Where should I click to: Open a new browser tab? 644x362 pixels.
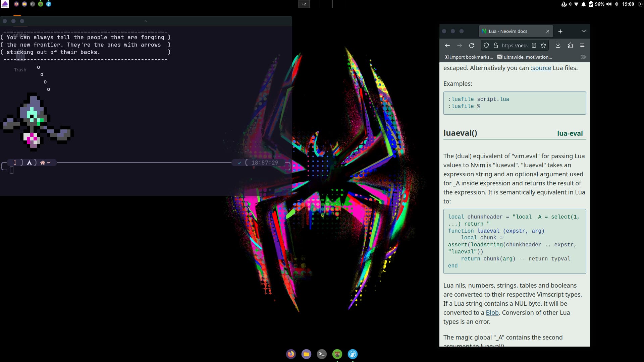click(560, 31)
